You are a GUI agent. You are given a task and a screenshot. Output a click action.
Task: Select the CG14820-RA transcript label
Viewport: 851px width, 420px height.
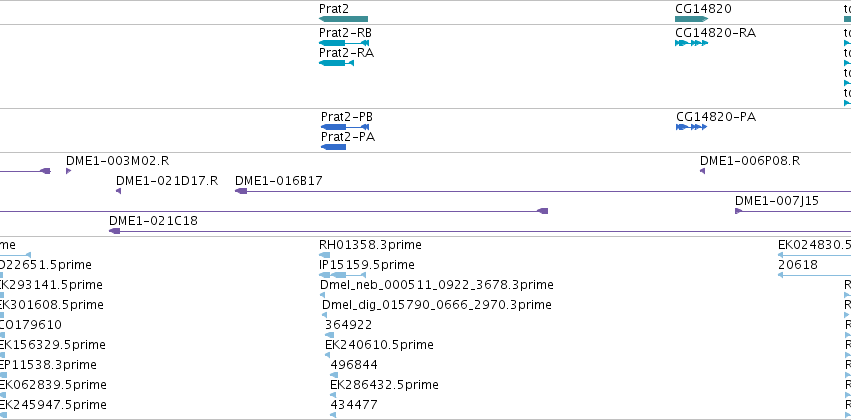[715, 33]
